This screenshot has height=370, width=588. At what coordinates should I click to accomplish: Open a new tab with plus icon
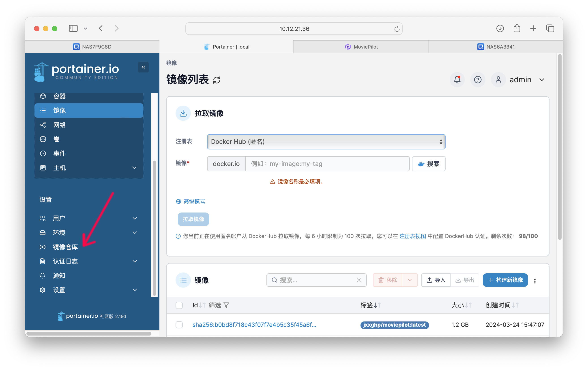pos(533,29)
